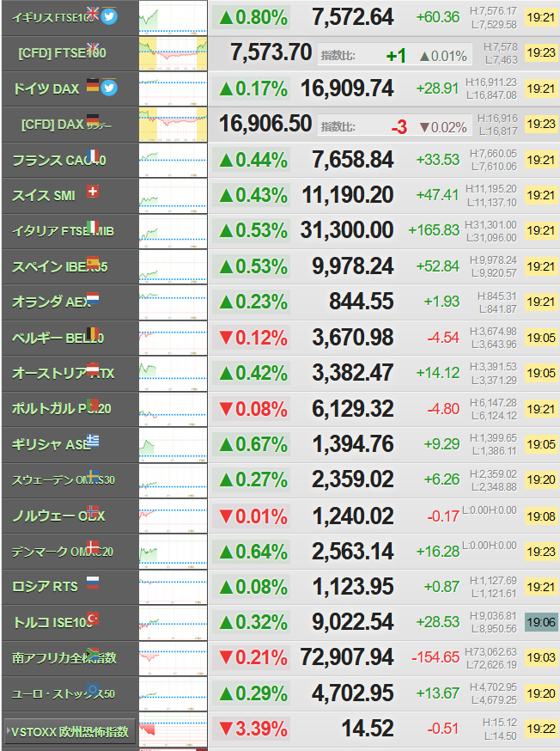
Task: Click the Spanish flag beside スペイン IBEX35
Action: tap(93, 262)
